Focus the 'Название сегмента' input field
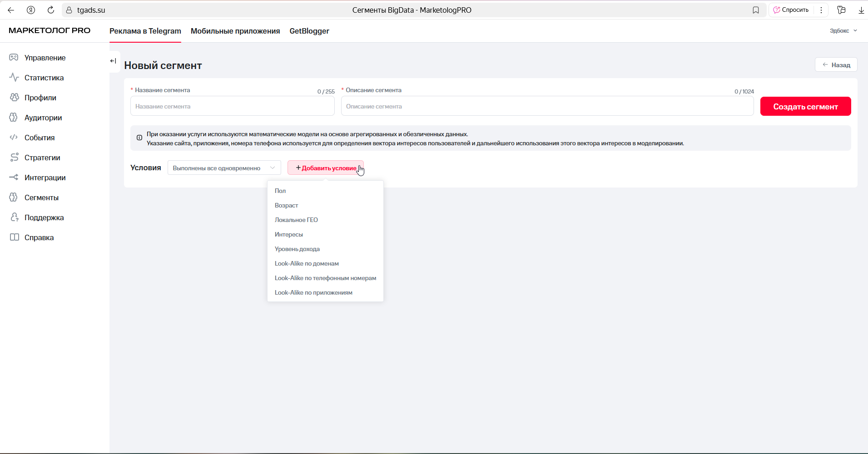Viewport: 868px width, 454px height. [x=232, y=107]
